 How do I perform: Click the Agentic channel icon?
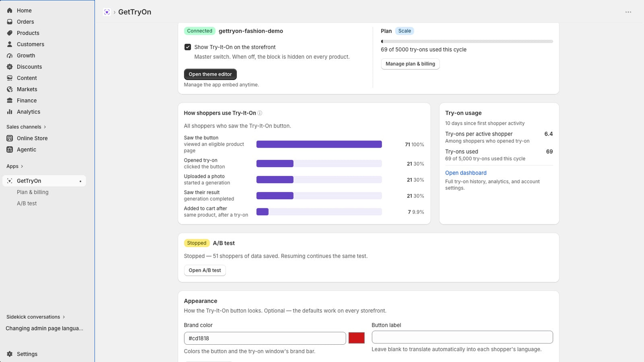(x=10, y=150)
